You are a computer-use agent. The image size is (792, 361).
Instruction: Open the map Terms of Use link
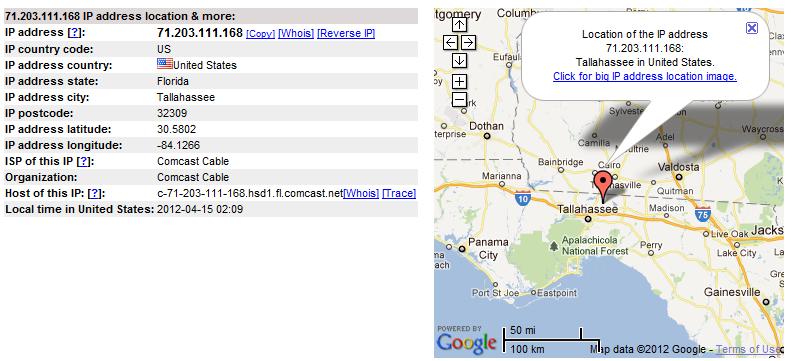[748, 349]
